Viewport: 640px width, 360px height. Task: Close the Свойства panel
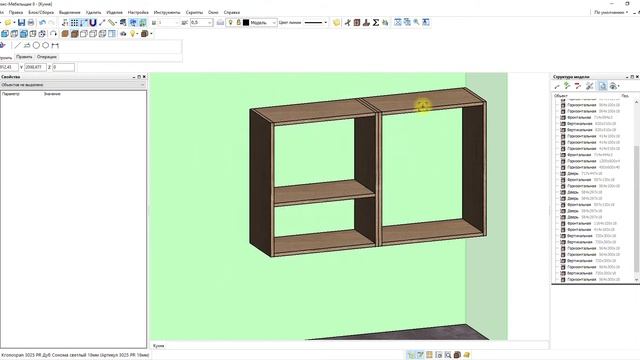point(144,77)
